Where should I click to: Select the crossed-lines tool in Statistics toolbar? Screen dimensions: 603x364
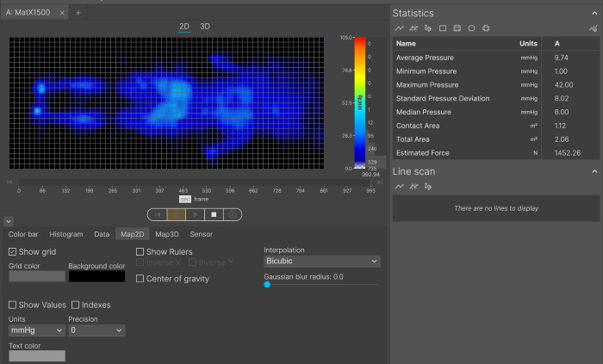pyautogui.click(x=413, y=28)
